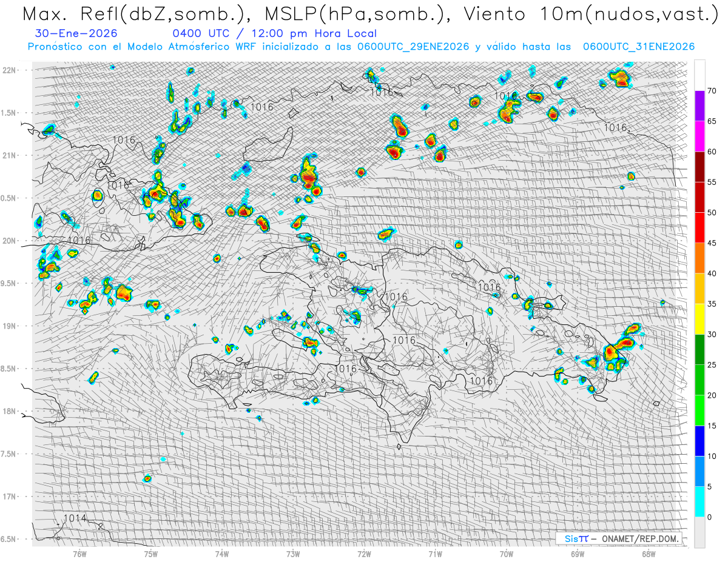Click the dark red 55–60 dBZ colorbar segment
The height and width of the screenshot is (562, 728).
[x=699, y=167]
